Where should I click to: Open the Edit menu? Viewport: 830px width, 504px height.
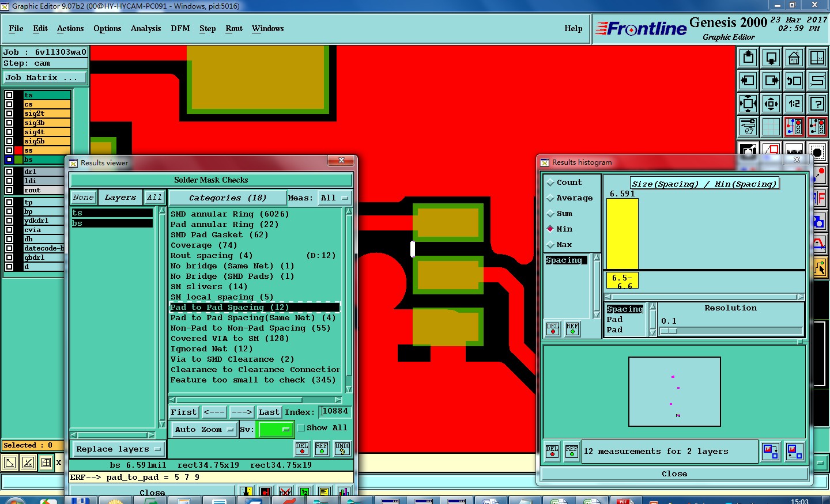coord(40,28)
